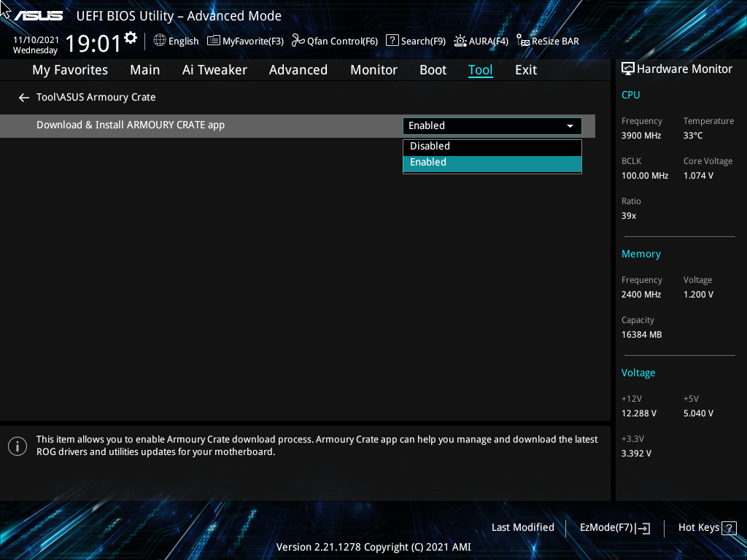Open the Ai Tweaker tab
This screenshot has height=560, width=747.
[x=214, y=70]
